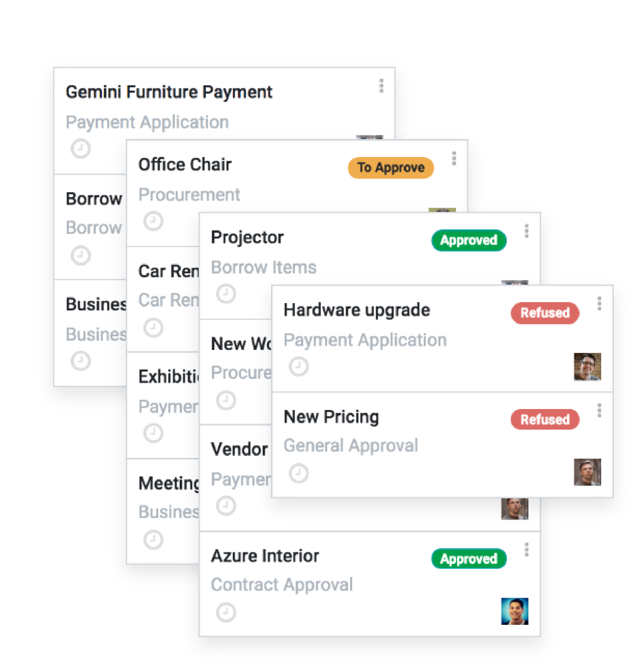Image resolution: width=644 pixels, height=669 pixels.
Task: Click activity clock on Office Chair card
Action: point(153,221)
